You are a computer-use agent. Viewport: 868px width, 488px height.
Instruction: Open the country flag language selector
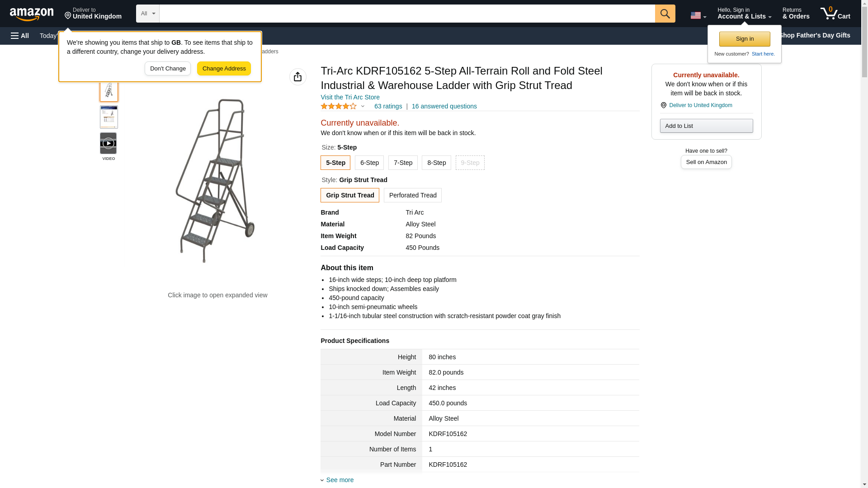pos(698,15)
